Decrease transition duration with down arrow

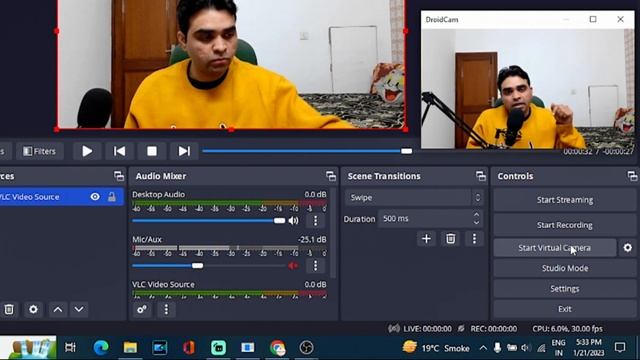pos(476,223)
